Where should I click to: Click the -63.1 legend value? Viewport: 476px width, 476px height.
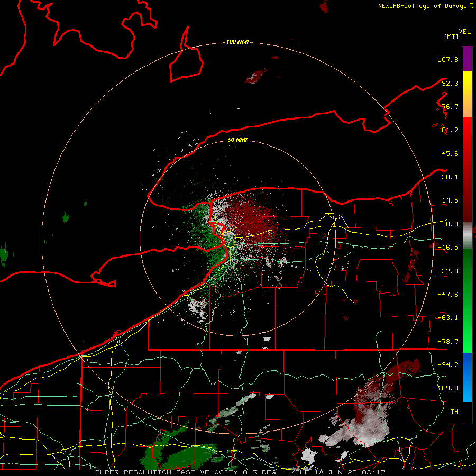(448, 318)
